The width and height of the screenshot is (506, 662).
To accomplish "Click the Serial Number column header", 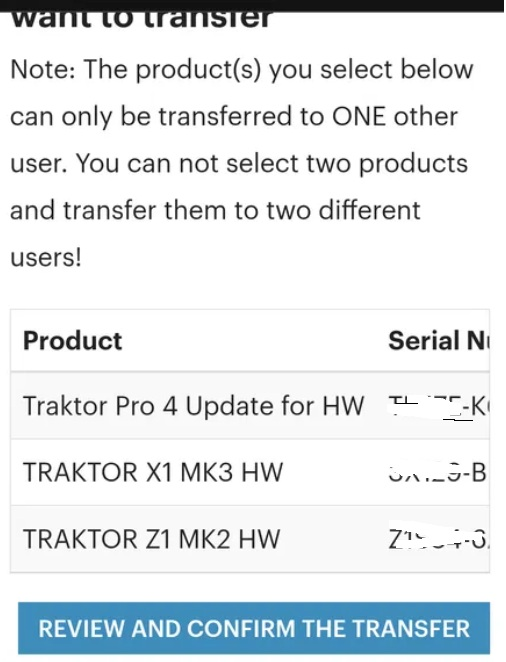I will 438,341.
